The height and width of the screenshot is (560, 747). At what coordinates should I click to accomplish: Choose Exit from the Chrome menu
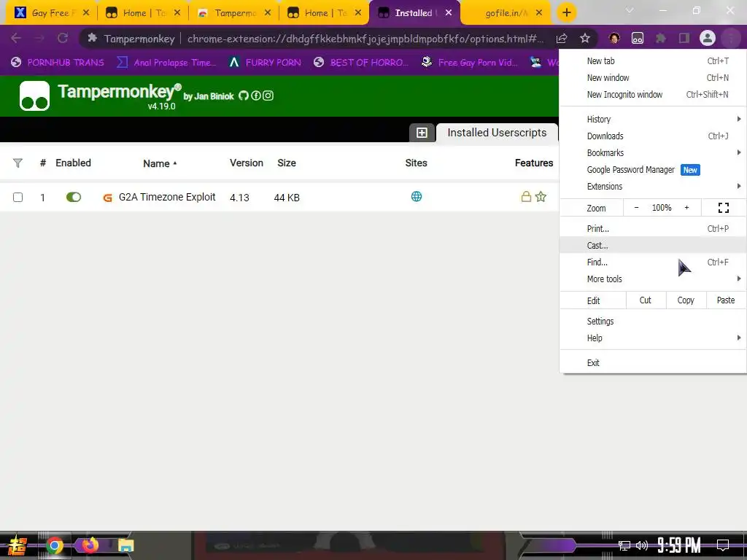tap(653, 363)
